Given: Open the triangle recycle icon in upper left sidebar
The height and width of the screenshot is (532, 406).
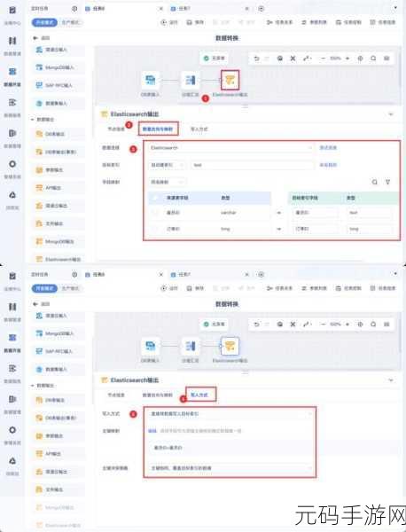Looking at the screenshot, I should click(x=12, y=195).
